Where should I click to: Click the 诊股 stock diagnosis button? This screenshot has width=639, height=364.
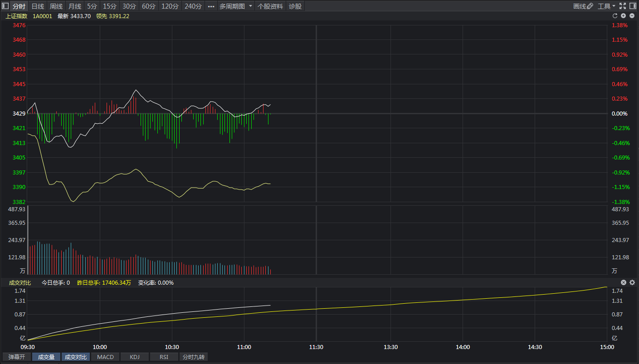tap(295, 6)
